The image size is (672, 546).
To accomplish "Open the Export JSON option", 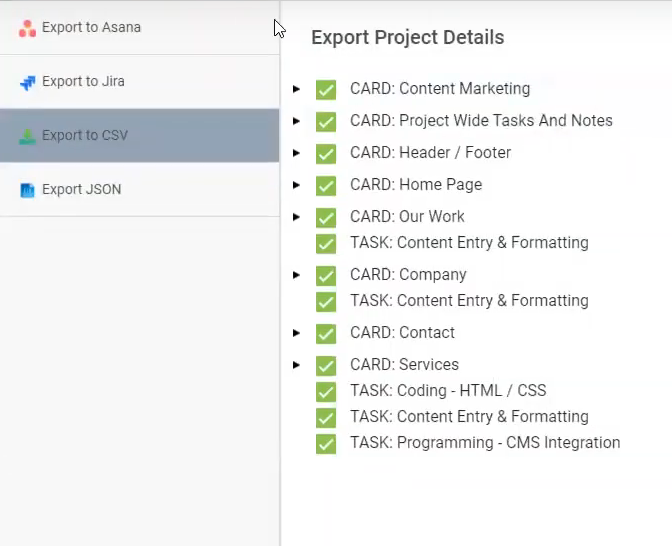I will point(140,189).
